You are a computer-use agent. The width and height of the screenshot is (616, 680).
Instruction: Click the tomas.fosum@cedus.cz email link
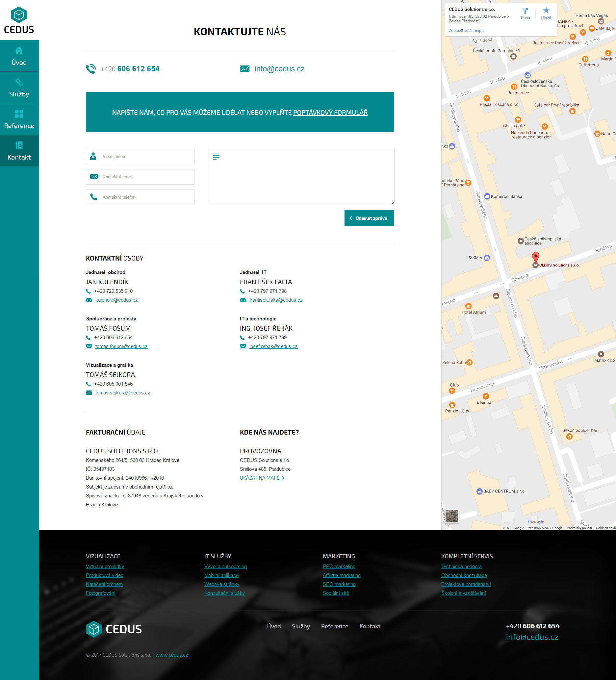point(121,346)
